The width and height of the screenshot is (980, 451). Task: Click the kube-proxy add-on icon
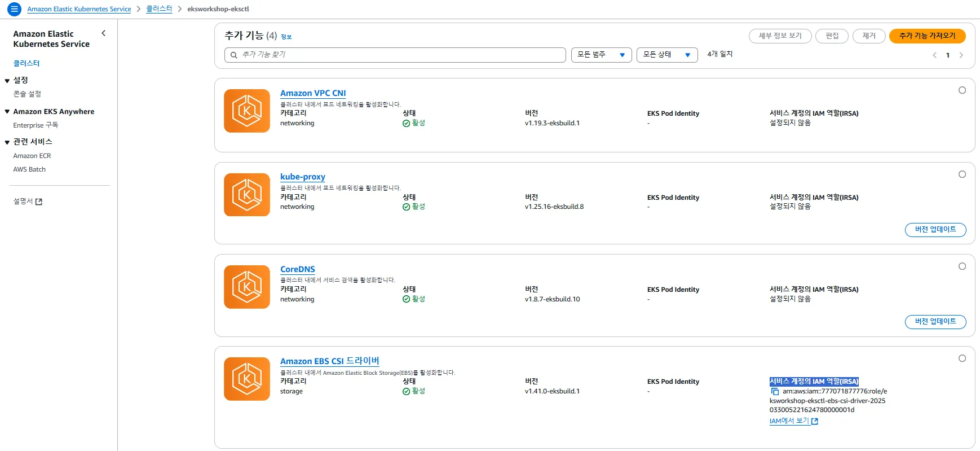pos(247,195)
